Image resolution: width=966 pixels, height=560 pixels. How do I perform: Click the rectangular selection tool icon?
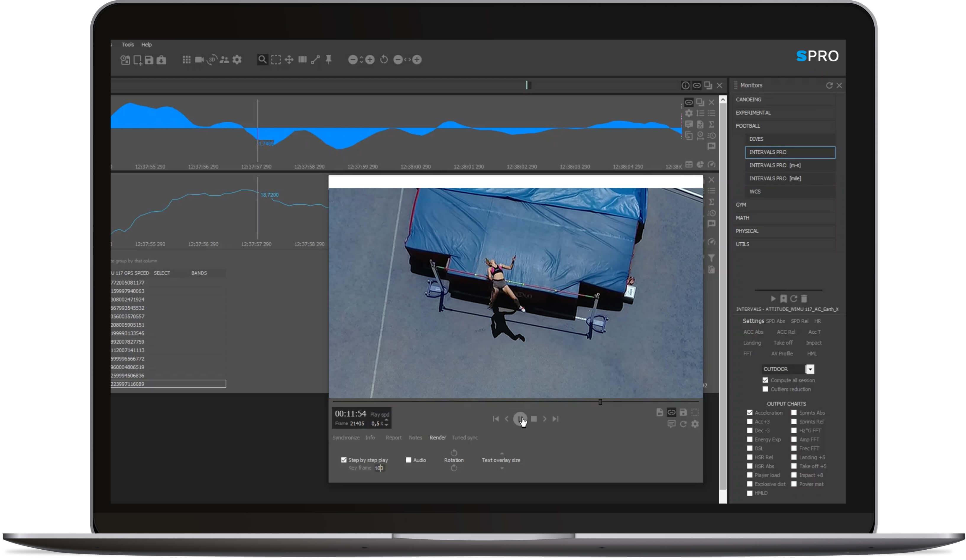pyautogui.click(x=276, y=60)
